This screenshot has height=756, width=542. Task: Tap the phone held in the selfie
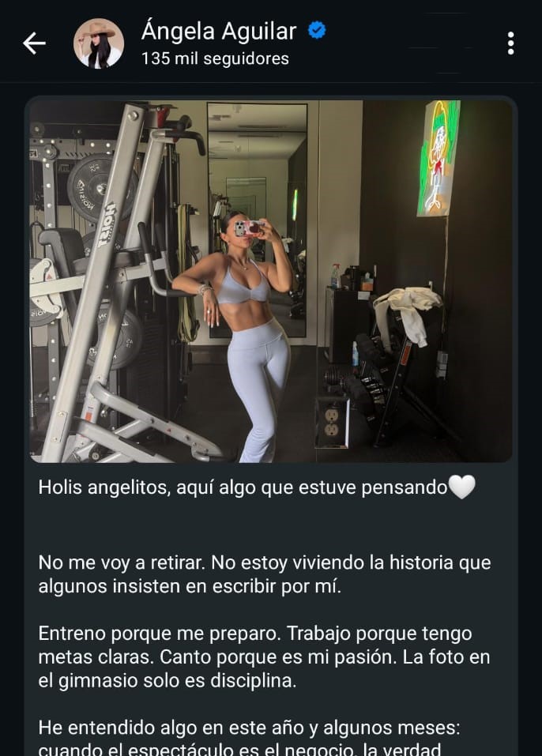coord(248,228)
